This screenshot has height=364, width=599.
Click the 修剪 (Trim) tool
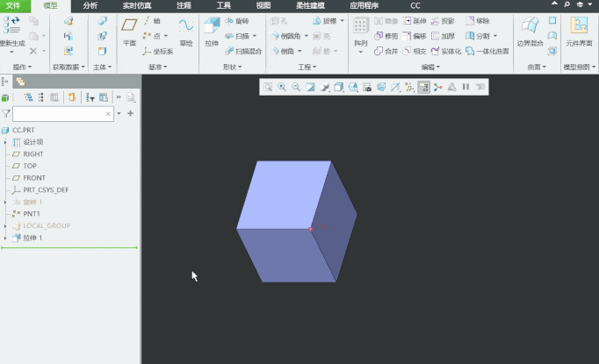[386, 36]
